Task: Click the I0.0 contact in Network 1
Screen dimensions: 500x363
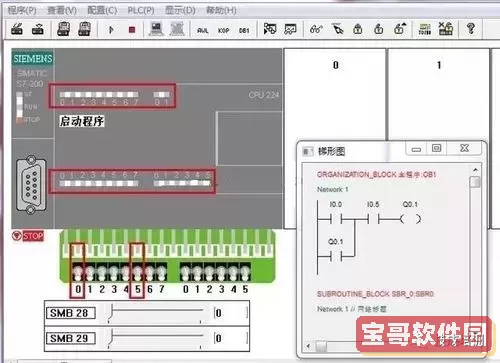Action: (336, 219)
